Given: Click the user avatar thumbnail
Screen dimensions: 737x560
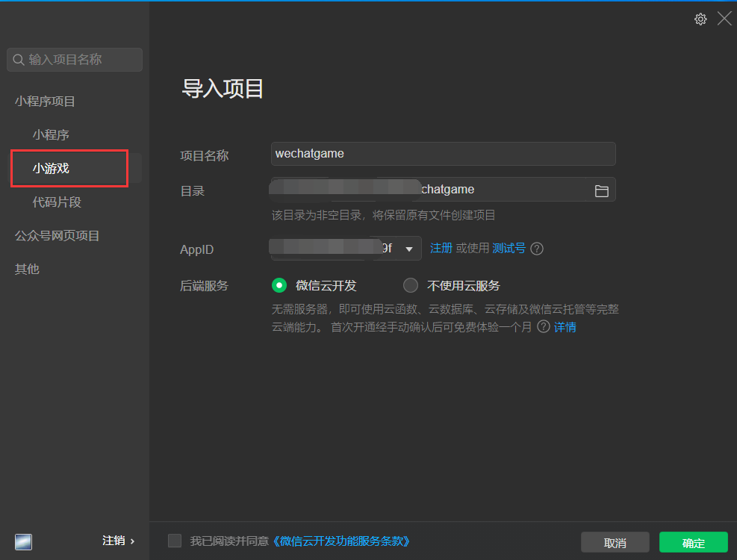Looking at the screenshot, I should tap(23, 541).
